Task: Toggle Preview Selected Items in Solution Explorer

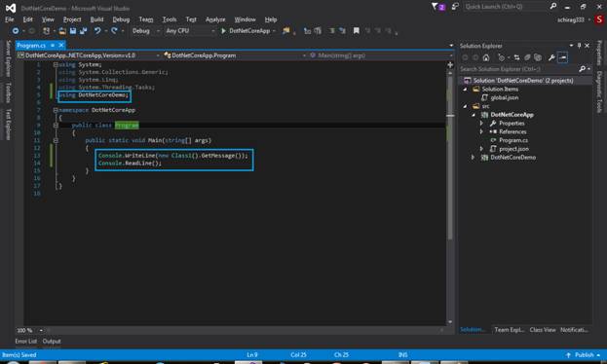Action: pos(563,57)
